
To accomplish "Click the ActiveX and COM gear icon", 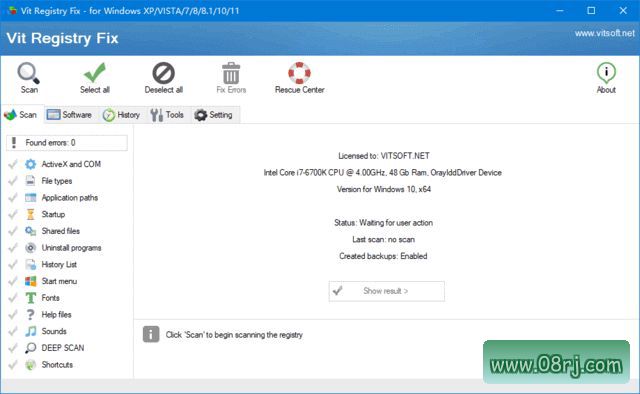I will [x=30, y=164].
